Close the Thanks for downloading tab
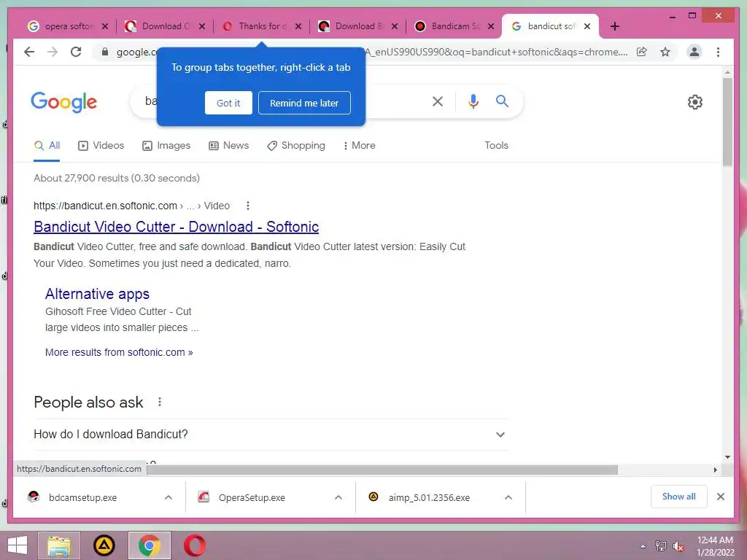The image size is (747, 560). pos(298,26)
